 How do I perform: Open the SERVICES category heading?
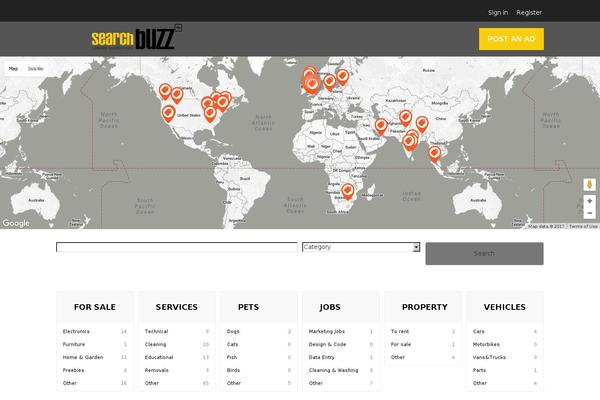(177, 307)
